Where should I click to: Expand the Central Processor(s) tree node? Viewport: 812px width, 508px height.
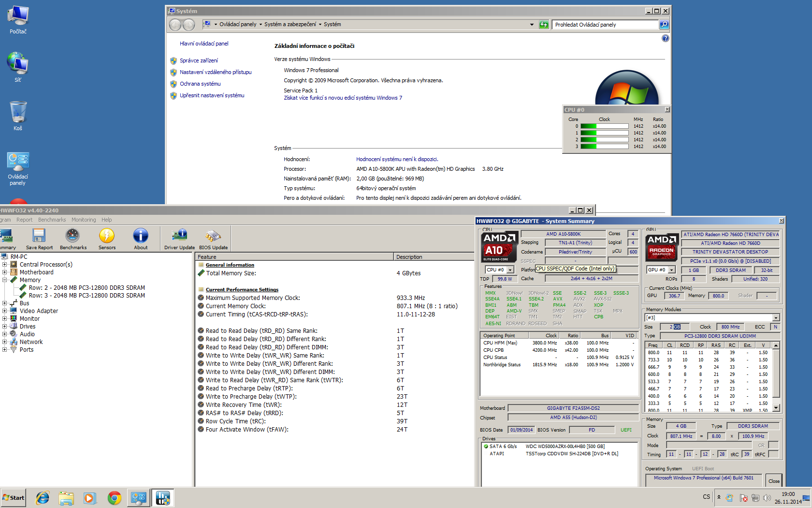[x=5, y=265]
